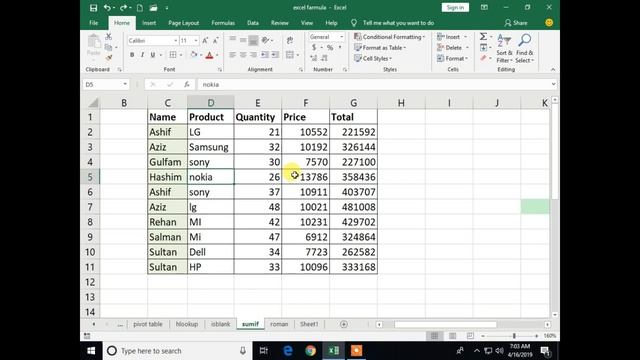
Task: Click the Windows Start button
Action: coord(91,351)
